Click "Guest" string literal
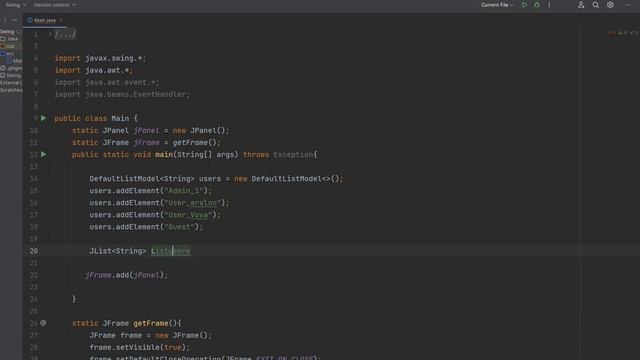This screenshot has height=360, width=640. tap(179, 227)
